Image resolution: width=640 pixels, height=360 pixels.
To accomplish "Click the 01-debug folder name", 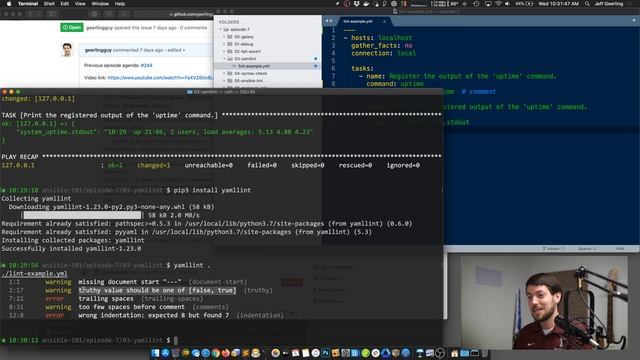I will click(244, 44).
